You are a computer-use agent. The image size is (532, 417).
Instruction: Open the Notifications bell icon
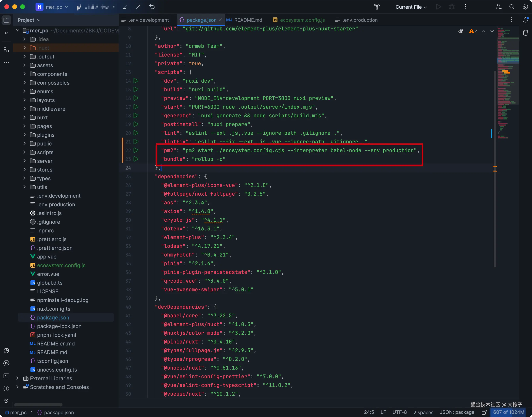tap(526, 20)
